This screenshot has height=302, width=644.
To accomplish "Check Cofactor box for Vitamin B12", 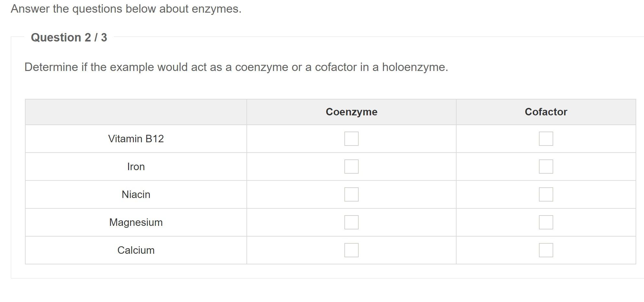I will pos(546,139).
